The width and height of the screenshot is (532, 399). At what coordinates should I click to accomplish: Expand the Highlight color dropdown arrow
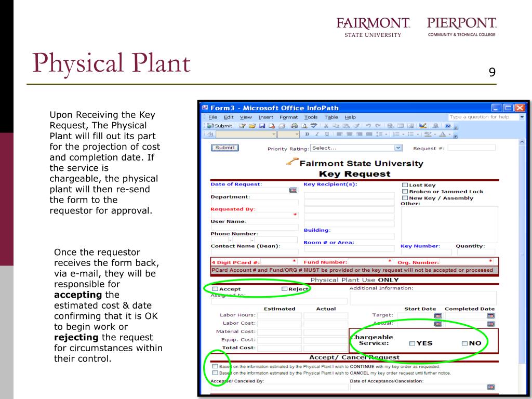435,134
